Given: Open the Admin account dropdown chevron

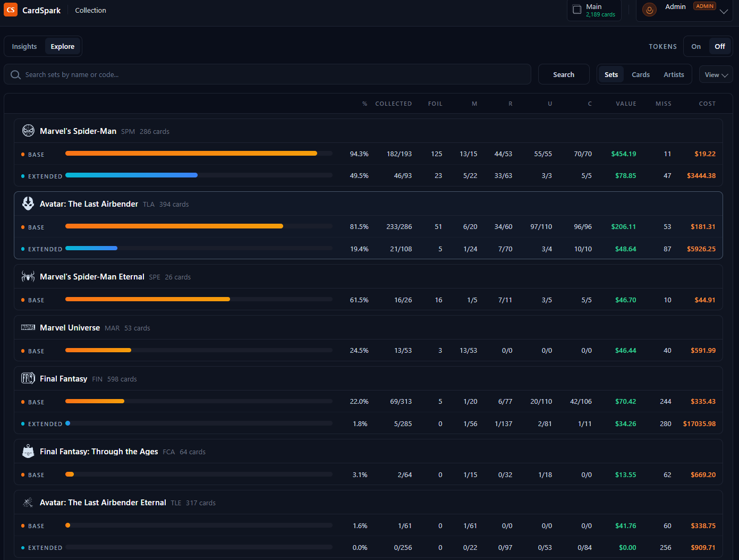Looking at the screenshot, I should click(x=724, y=11).
